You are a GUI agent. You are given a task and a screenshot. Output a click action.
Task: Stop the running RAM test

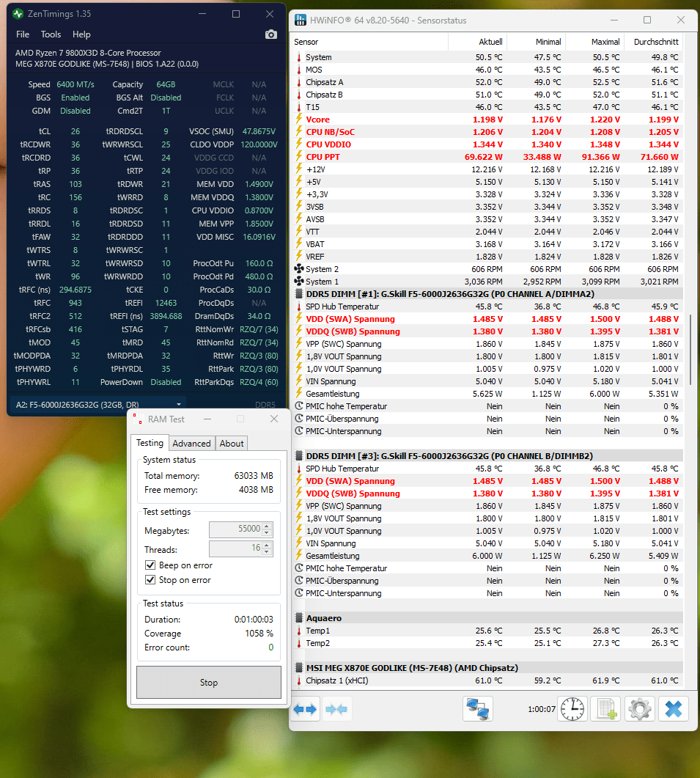pos(209,682)
